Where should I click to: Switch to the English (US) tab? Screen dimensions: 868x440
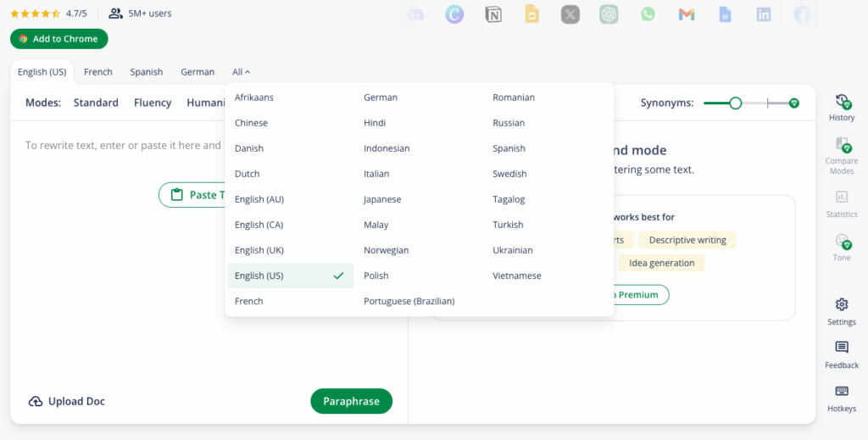42,72
